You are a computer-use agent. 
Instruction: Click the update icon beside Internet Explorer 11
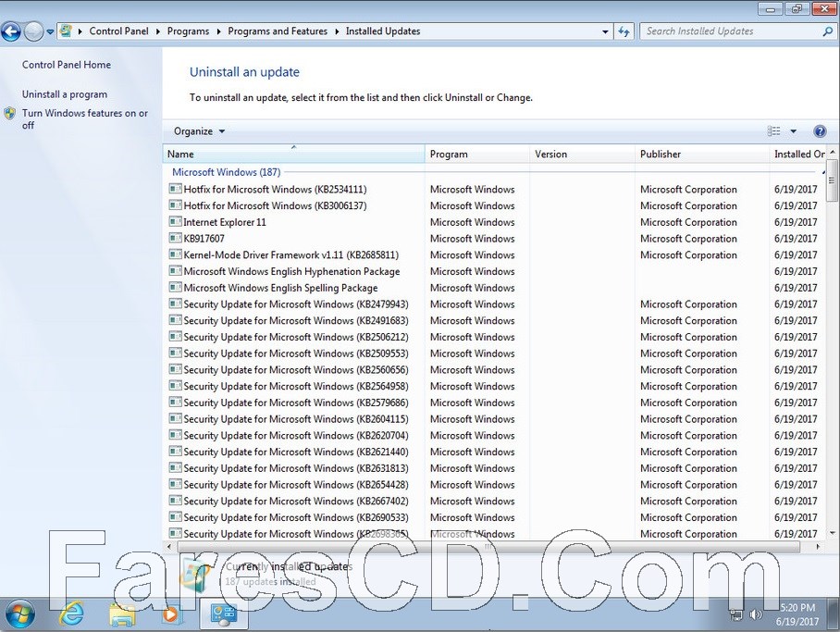click(175, 221)
